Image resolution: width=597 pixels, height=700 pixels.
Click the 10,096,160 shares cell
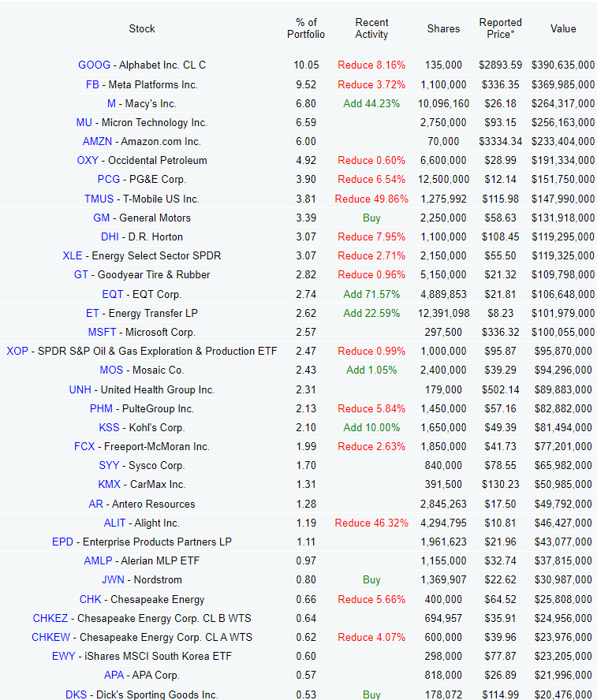click(x=443, y=104)
